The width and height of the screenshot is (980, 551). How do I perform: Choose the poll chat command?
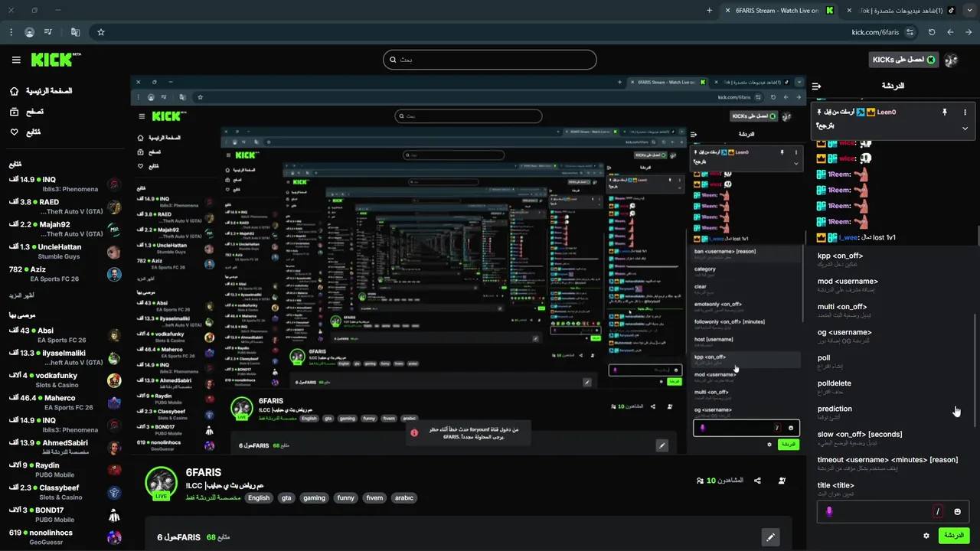(893, 361)
